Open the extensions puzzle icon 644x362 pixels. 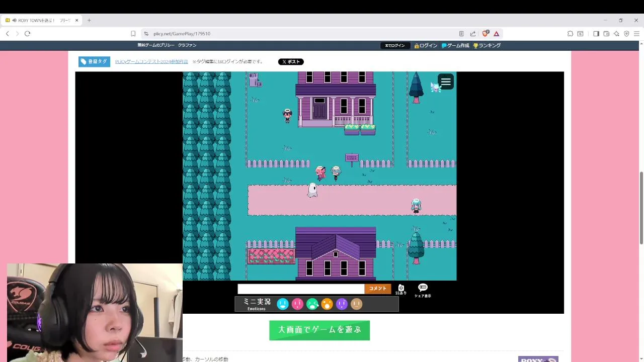(570, 34)
